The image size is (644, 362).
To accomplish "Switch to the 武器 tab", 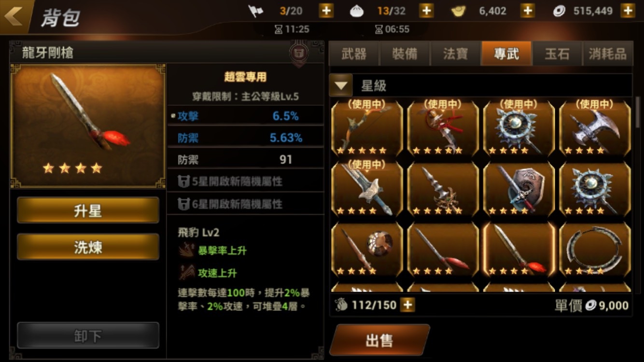I will [x=354, y=54].
